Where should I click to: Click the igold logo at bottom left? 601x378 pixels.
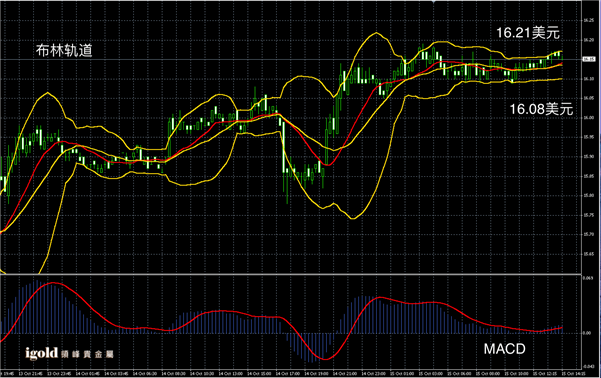(41, 353)
